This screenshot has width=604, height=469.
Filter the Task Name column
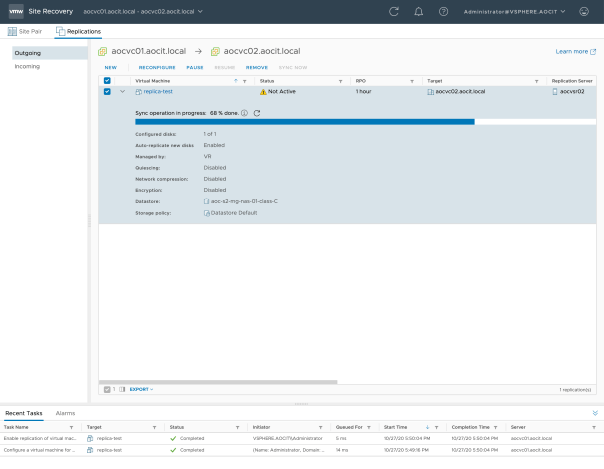[x=71, y=427]
